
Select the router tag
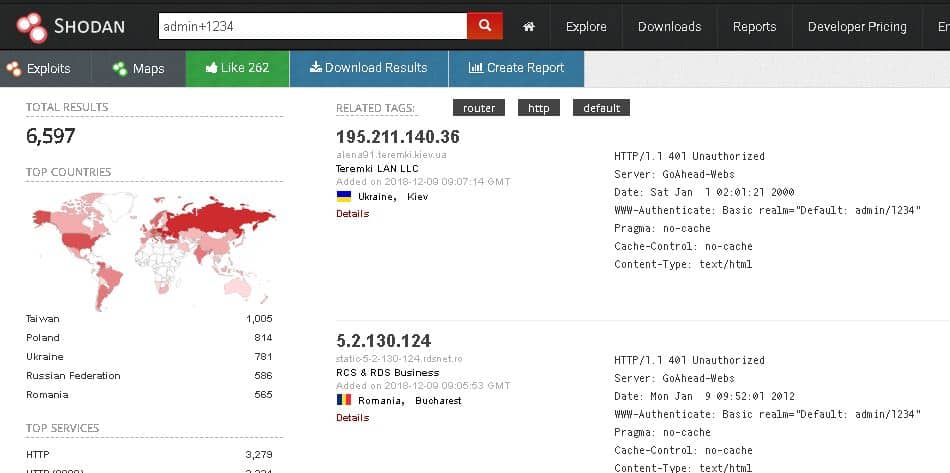(x=479, y=108)
